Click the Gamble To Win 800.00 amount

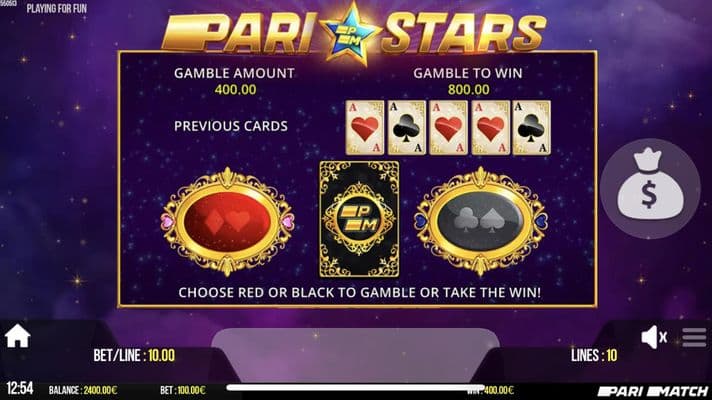[x=469, y=89]
